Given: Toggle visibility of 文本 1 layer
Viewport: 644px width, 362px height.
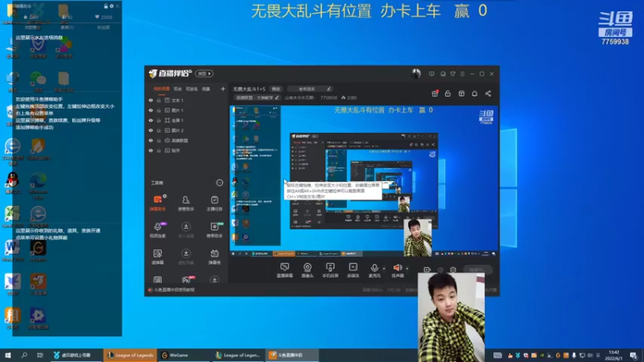Looking at the screenshot, I should tap(151, 100).
